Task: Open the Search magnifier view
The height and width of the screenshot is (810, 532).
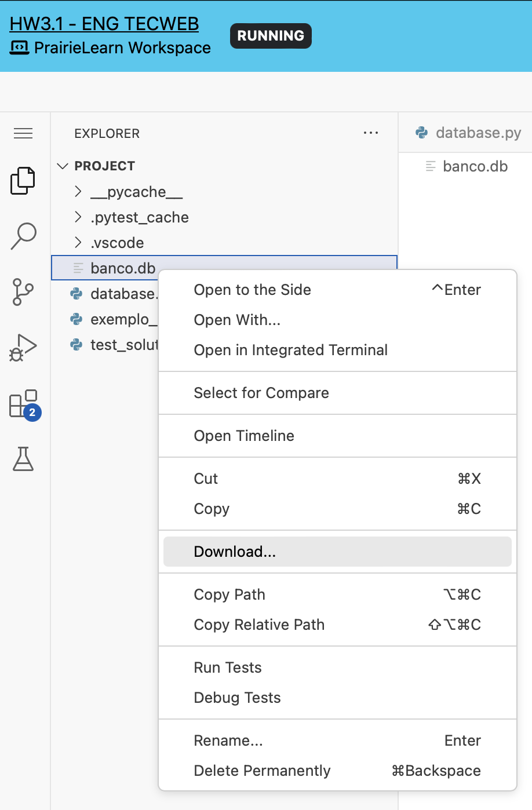Action: pos(23,236)
